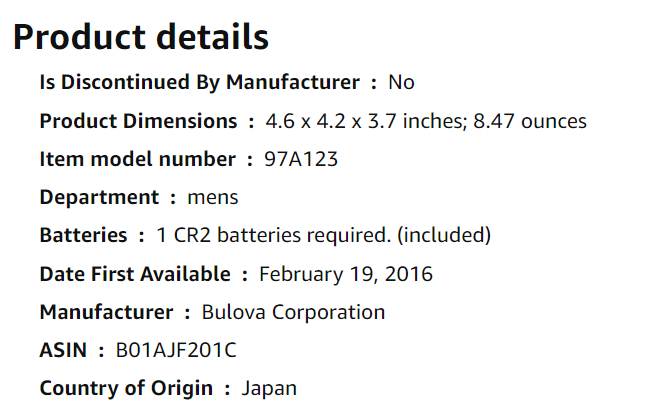This screenshot has width=663, height=416.
Task: Click the Date First Available label
Action: tap(135, 274)
